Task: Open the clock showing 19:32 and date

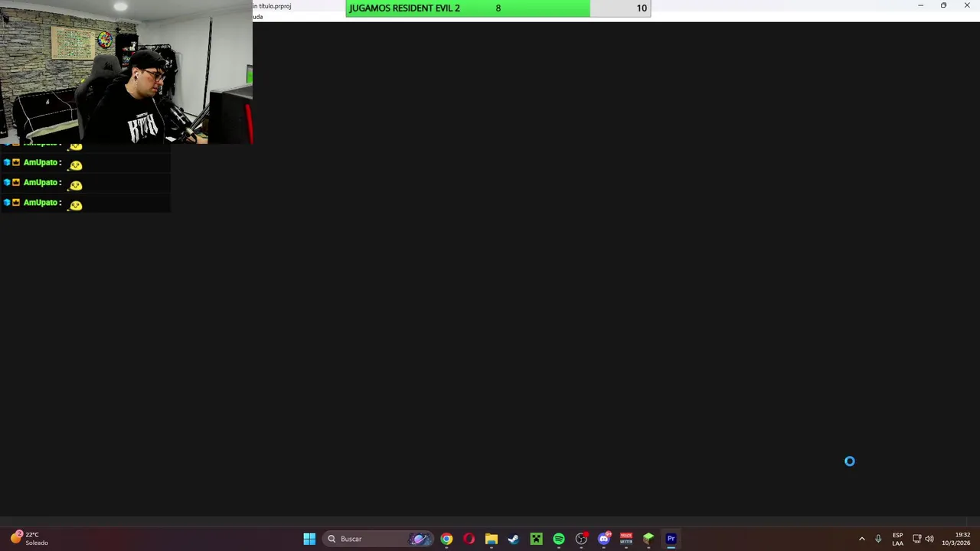Action: click(x=955, y=539)
